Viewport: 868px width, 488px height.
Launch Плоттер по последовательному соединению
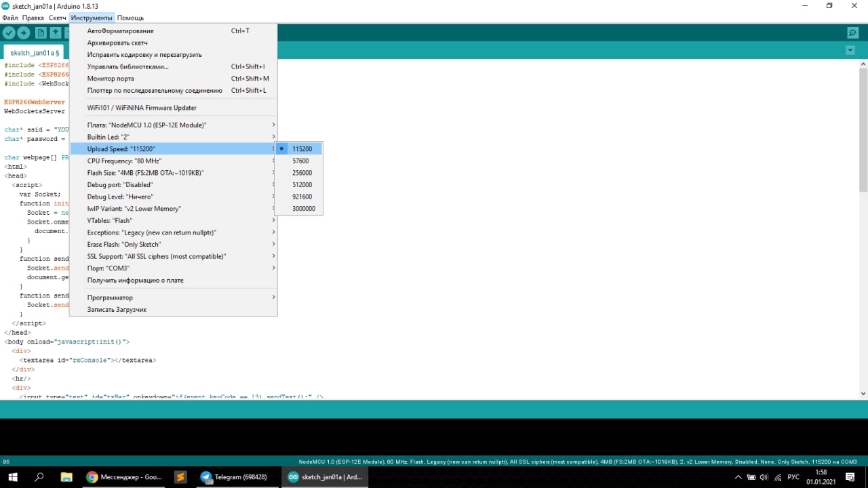point(174,90)
